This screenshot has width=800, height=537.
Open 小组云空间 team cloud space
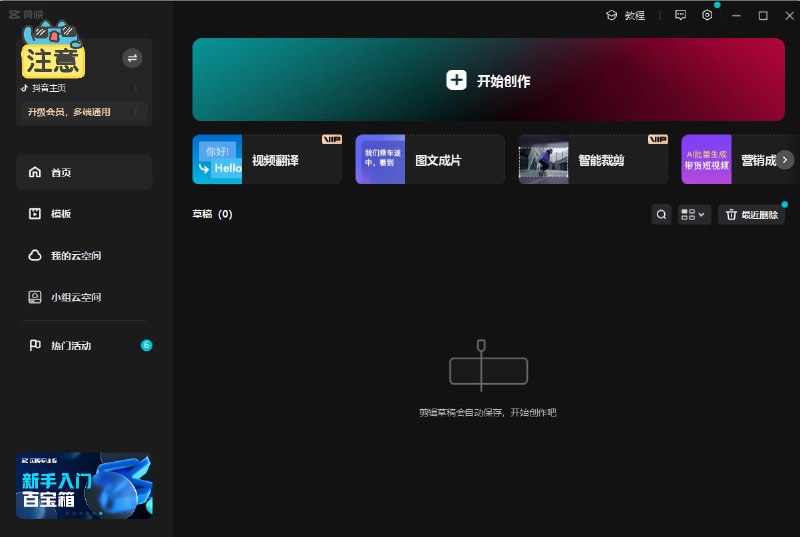[84, 297]
